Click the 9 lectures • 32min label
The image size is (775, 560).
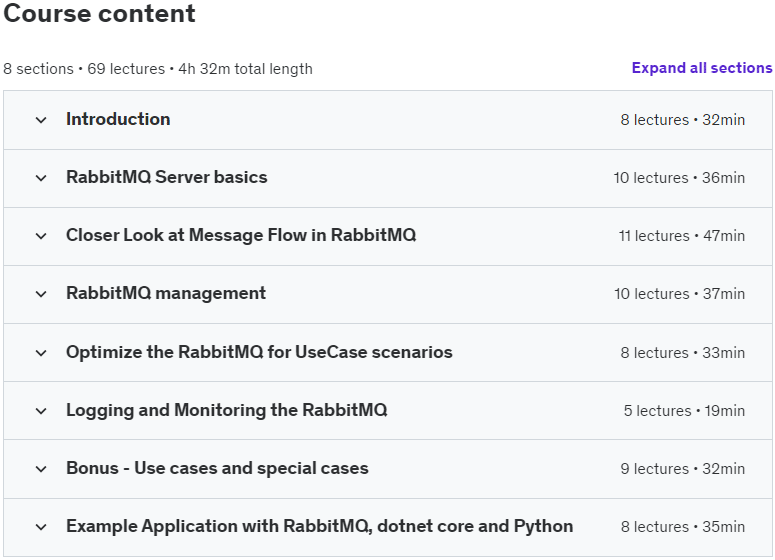[x=683, y=469]
